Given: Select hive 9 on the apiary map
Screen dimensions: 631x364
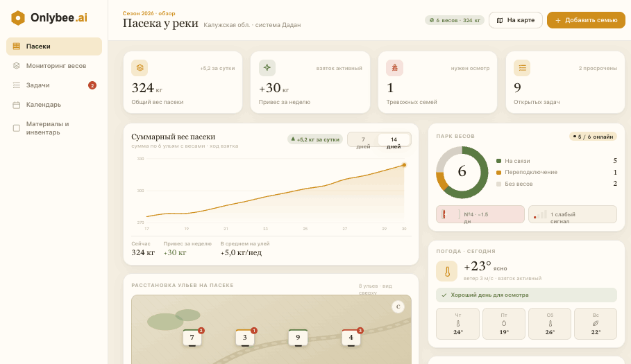Looking at the screenshot, I should 298,338.
